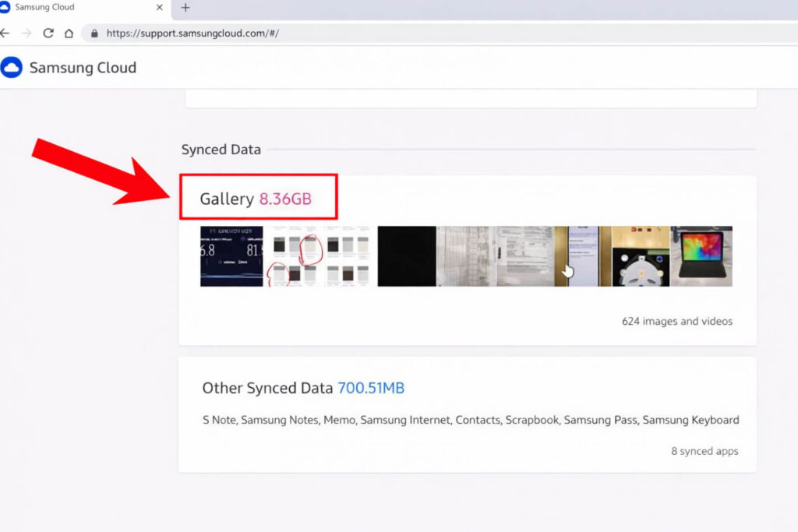Click the Samsung Cloud header title text
The image size is (798, 532).
click(x=83, y=68)
